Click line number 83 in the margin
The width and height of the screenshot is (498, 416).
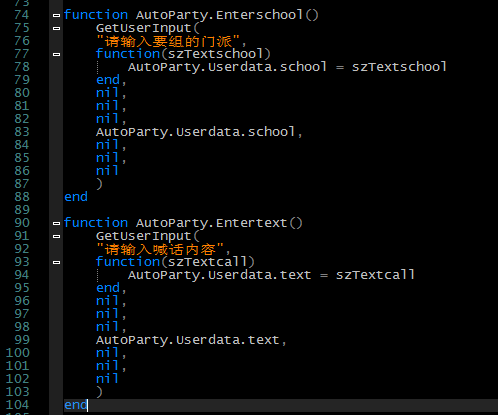click(22, 132)
